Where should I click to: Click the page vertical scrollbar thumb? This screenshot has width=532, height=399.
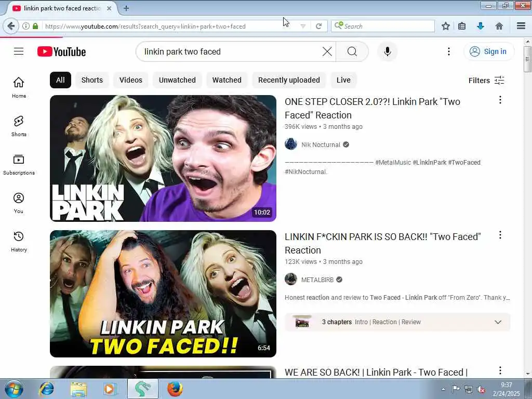point(527,59)
